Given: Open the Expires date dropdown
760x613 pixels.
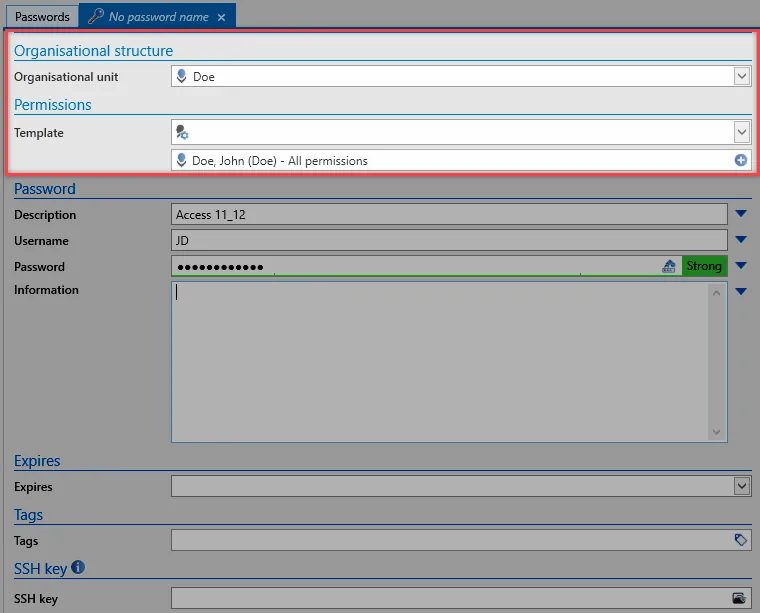Looking at the screenshot, I should coord(742,486).
